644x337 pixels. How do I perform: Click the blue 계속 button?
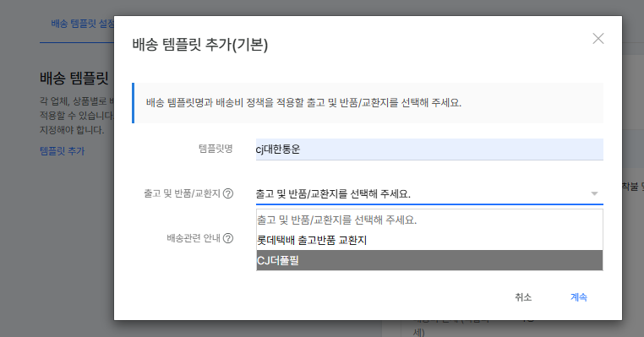[x=579, y=297]
